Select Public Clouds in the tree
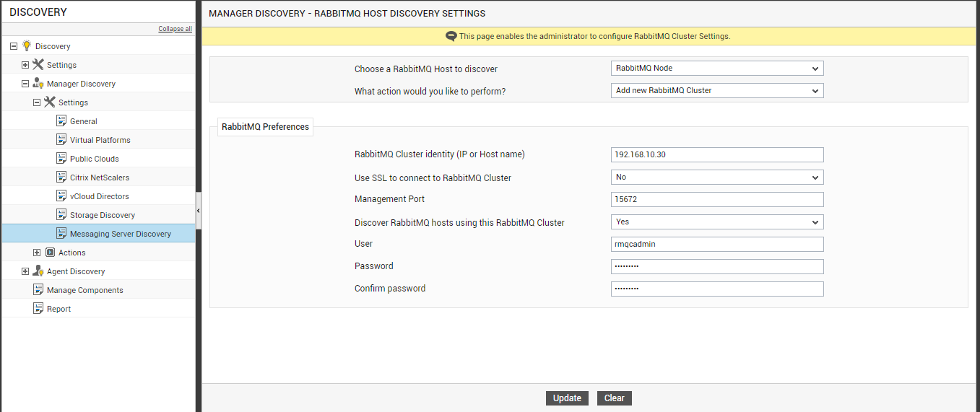Screen dimensions: 980x412 pos(95,159)
